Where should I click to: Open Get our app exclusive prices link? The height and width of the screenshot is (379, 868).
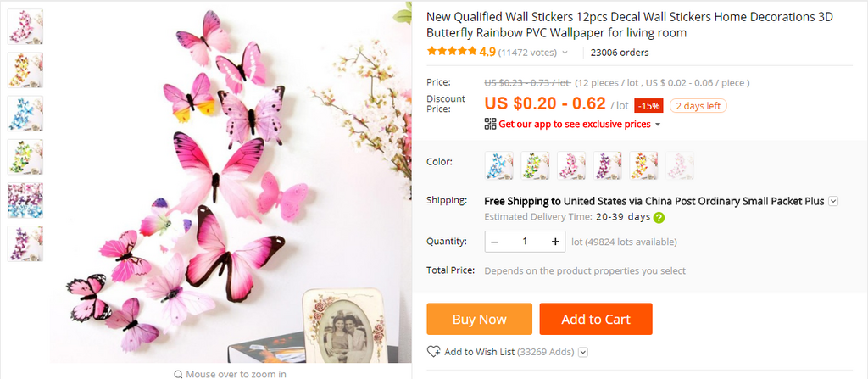pos(575,124)
